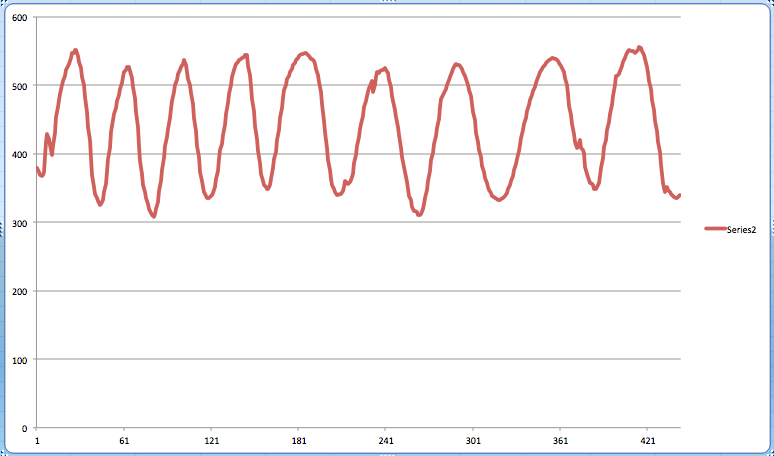The width and height of the screenshot is (774, 456).
Task: Select the 301 x-axis tick label
Action: click(473, 441)
